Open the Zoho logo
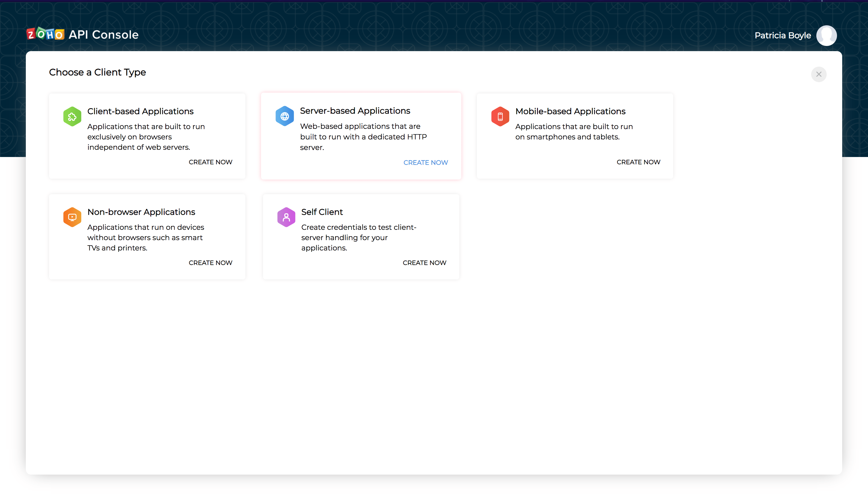868x503 pixels. click(45, 34)
